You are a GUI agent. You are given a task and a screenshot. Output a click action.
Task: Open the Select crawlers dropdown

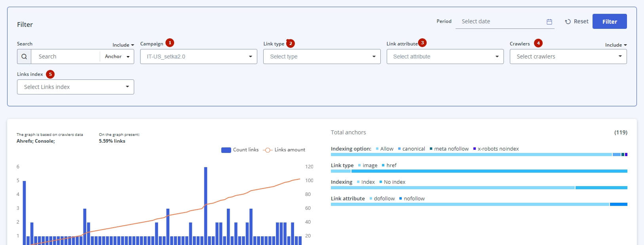(x=568, y=57)
